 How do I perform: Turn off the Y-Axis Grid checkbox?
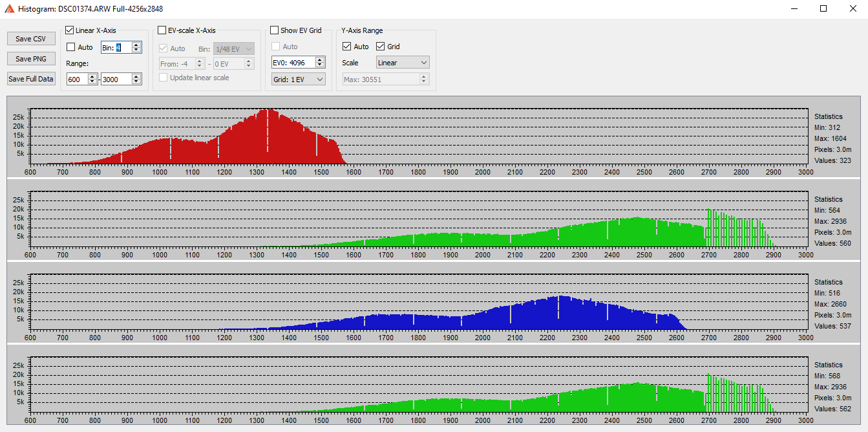point(380,47)
